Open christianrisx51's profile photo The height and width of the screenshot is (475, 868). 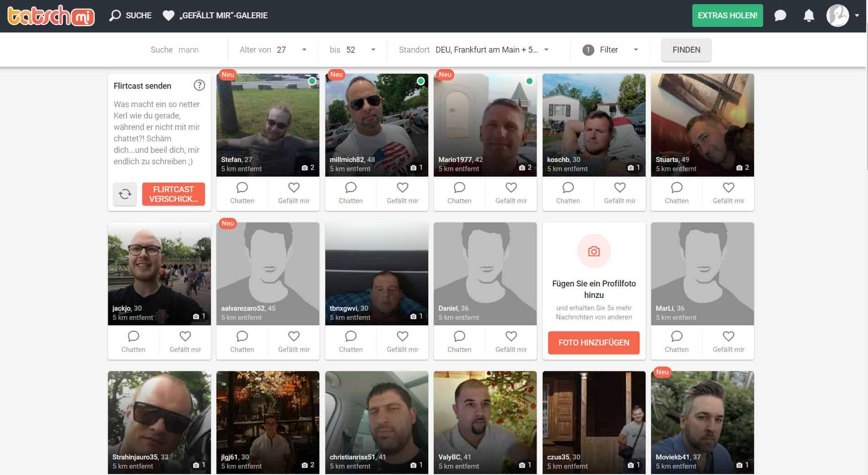coord(377,422)
